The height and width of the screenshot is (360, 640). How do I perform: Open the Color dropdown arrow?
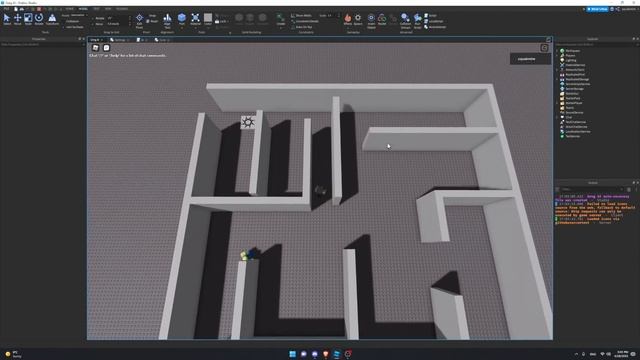(x=208, y=28)
